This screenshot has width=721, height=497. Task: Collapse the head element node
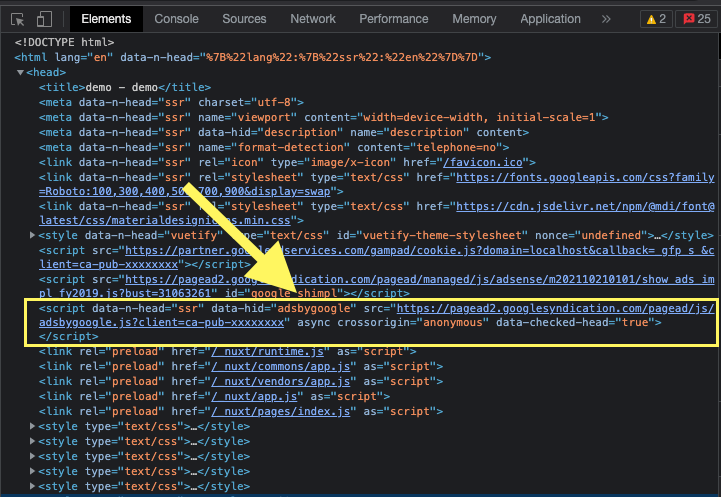click(20, 73)
